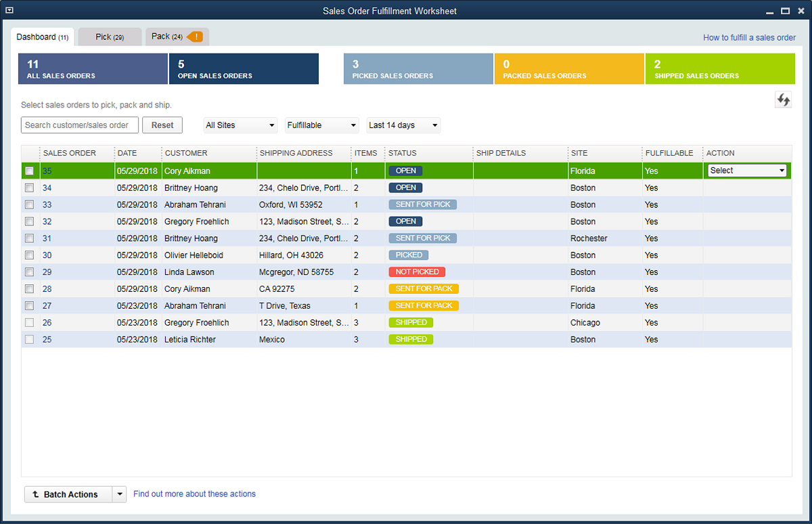Open the How to fulfill a sales order link
The height and width of the screenshot is (524, 812).
[x=749, y=37]
